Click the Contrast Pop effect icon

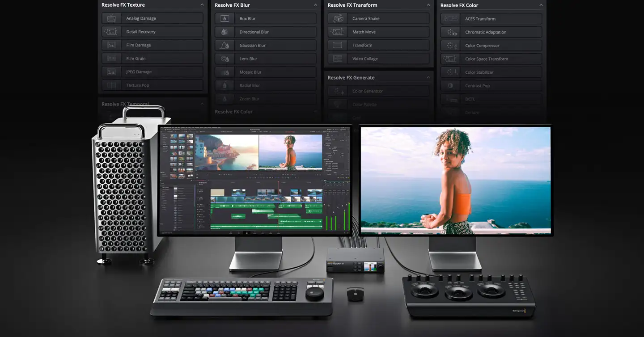[x=450, y=86]
